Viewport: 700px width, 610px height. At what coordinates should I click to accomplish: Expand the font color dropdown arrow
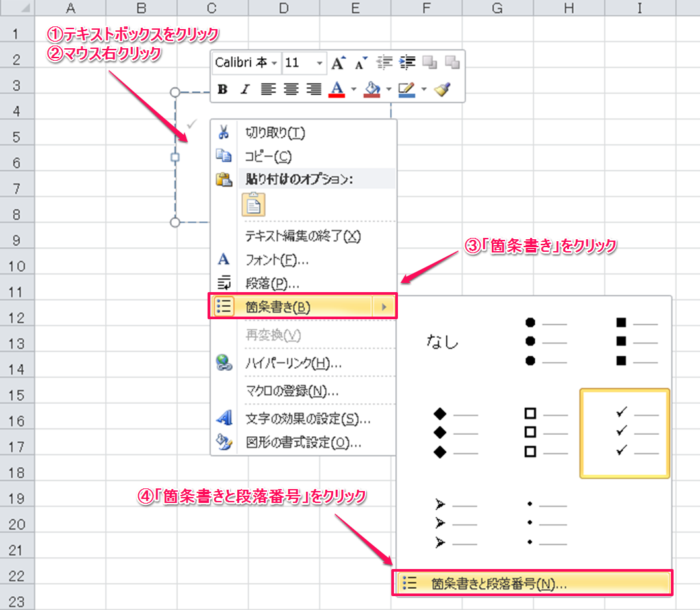point(354,89)
